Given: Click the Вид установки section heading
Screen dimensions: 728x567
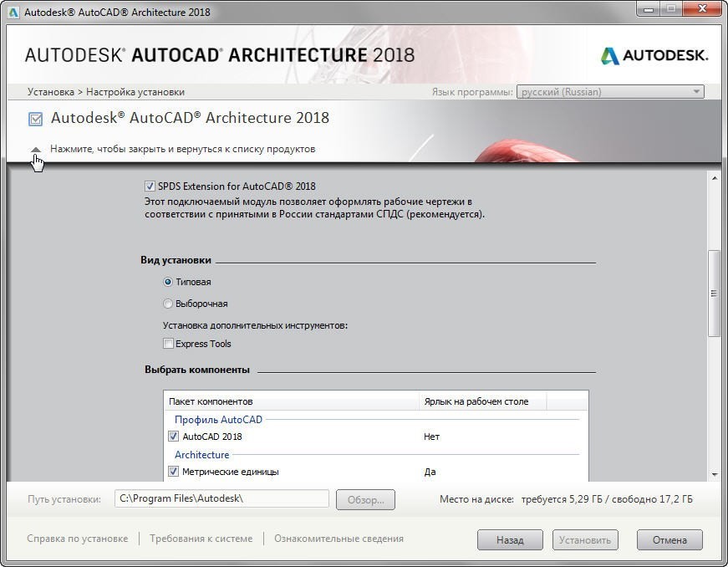Looking at the screenshot, I should (x=176, y=260).
